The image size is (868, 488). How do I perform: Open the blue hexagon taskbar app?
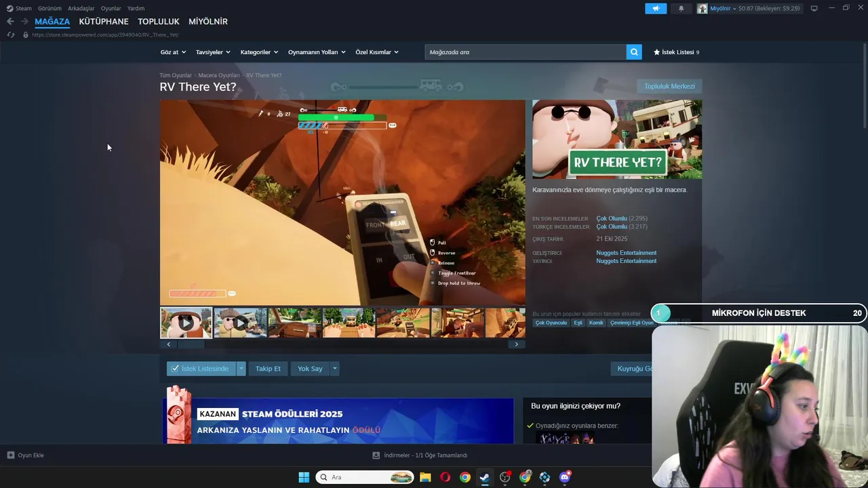[x=545, y=477]
